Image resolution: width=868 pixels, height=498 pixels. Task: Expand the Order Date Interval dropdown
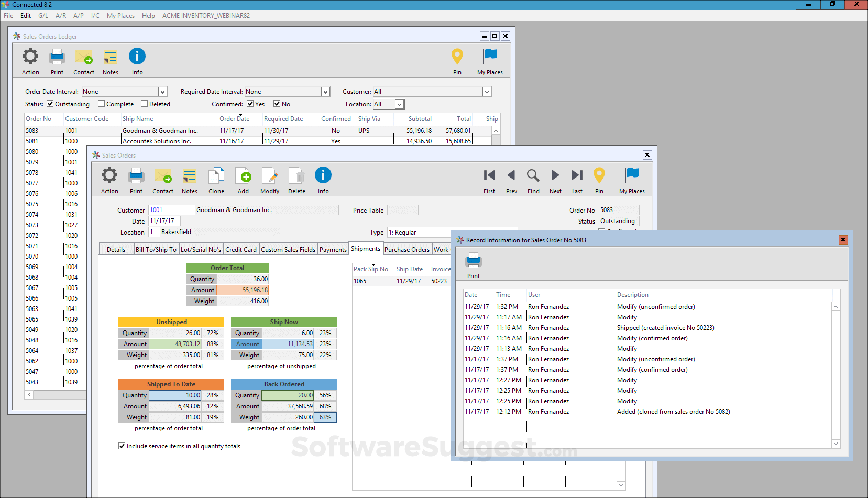click(x=162, y=92)
